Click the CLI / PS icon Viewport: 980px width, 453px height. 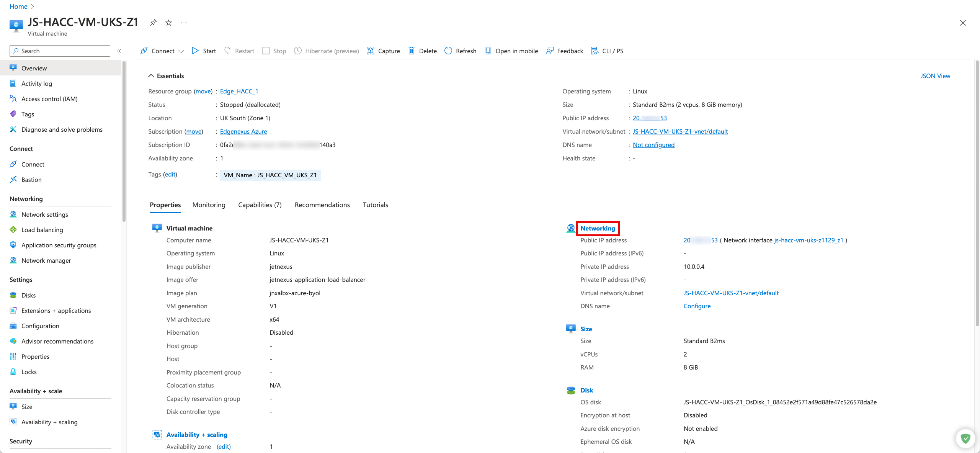(x=595, y=51)
